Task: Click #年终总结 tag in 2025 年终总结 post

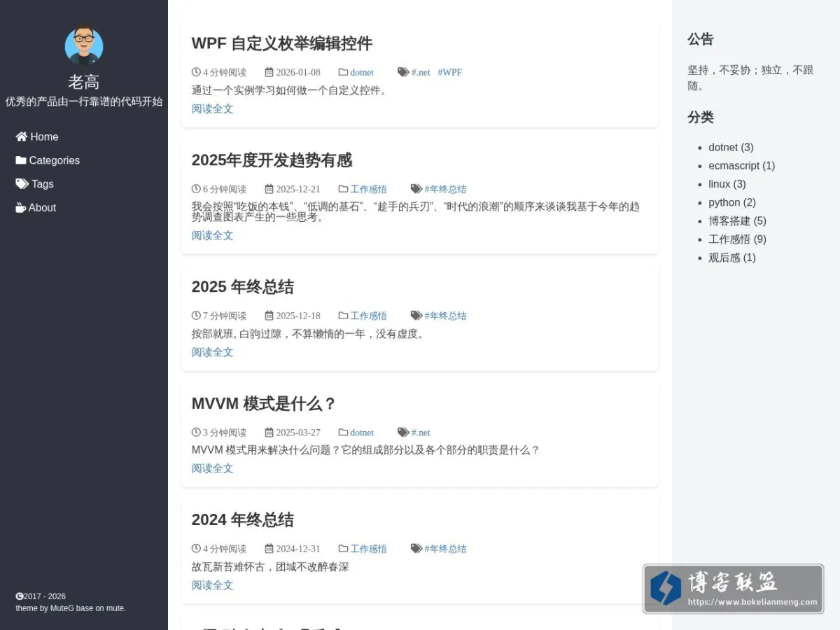Action: [445, 316]
